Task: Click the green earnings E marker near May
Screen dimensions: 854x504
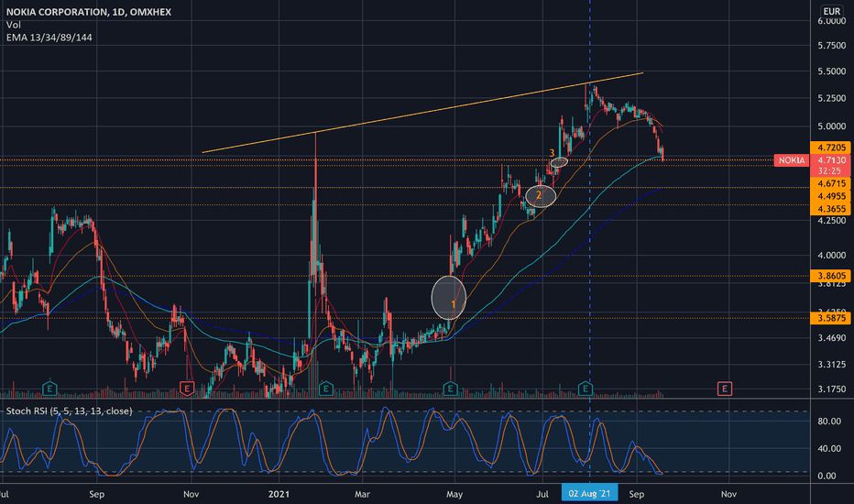Action: (450, 389)
